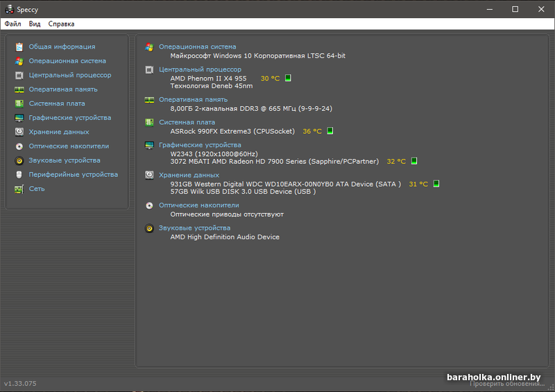Click the 8,00ГБ DDR3 memory line
This screenshot has height=392, width=555.
(x=251, y=108)
